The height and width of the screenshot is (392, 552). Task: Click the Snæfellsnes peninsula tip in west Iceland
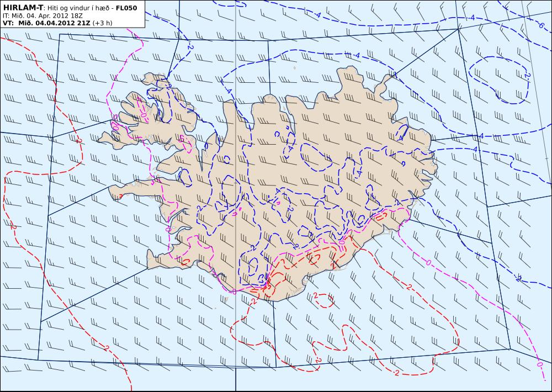pyautogui.click(x=113, y=192)
